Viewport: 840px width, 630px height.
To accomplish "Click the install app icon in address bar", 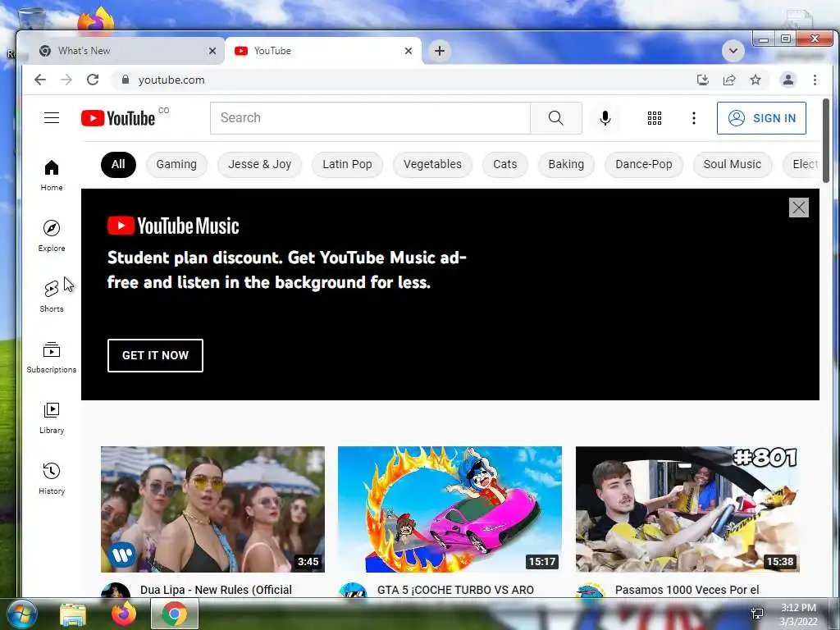I will 703,80.
